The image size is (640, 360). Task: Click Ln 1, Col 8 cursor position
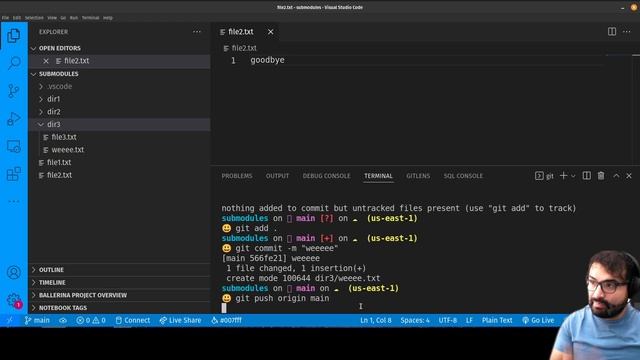pos(376,320)
